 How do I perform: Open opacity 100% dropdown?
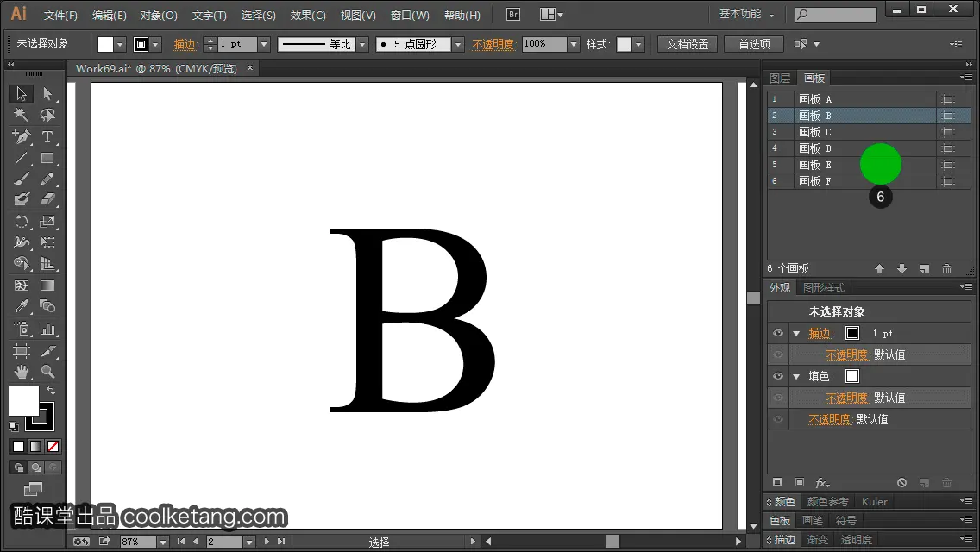(x=574, y=44)
